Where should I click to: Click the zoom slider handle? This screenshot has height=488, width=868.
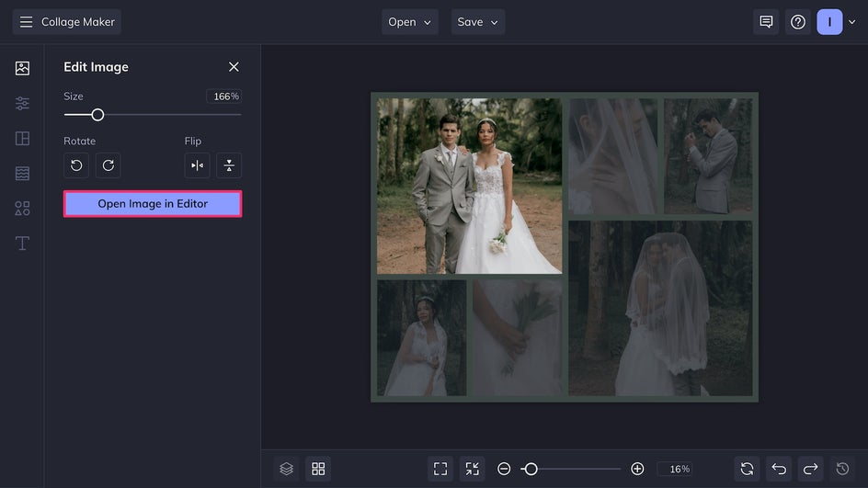pos(531,469)
